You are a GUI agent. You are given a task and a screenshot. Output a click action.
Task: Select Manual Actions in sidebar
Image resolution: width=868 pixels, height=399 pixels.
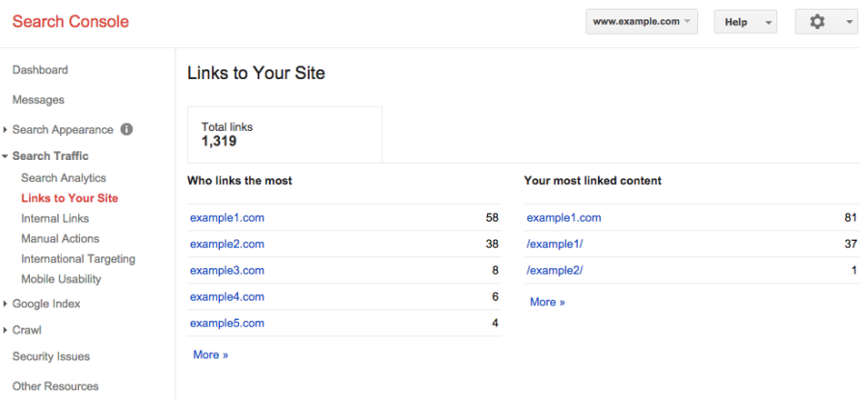[x=60, y=239]
